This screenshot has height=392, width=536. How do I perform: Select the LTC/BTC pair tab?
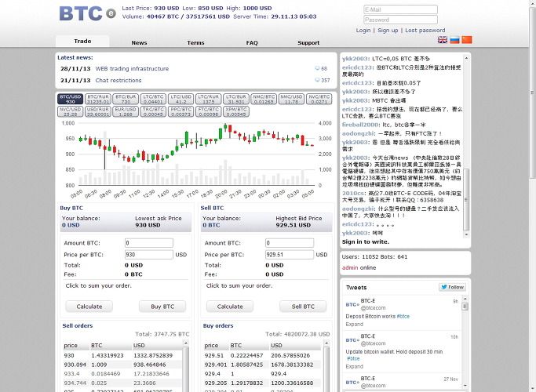[x=153, y=99]
